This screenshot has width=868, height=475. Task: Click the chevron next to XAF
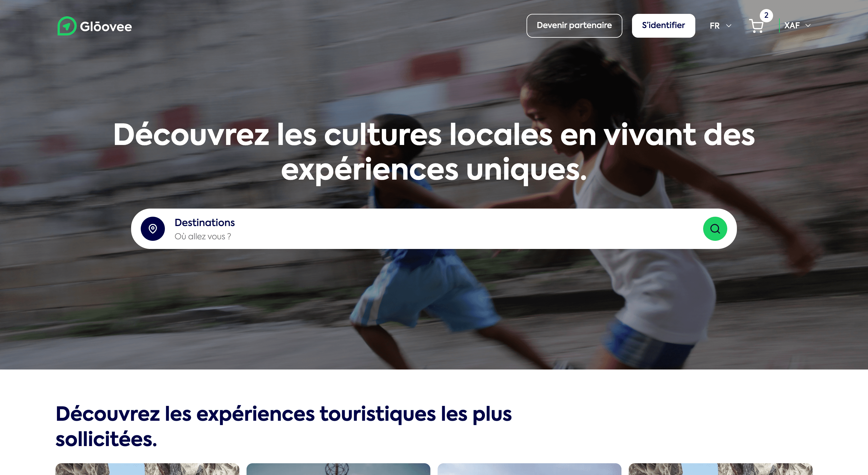(x=808, y=26)
